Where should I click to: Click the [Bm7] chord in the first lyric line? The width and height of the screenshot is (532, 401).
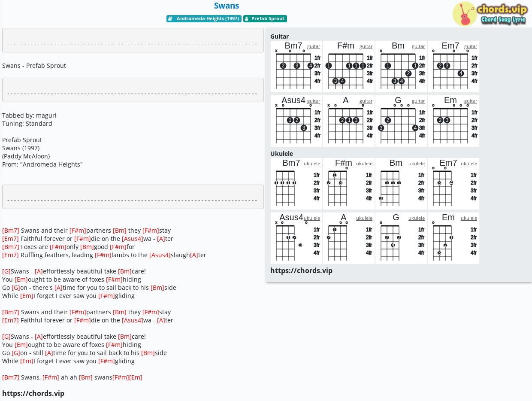point(11,231)
